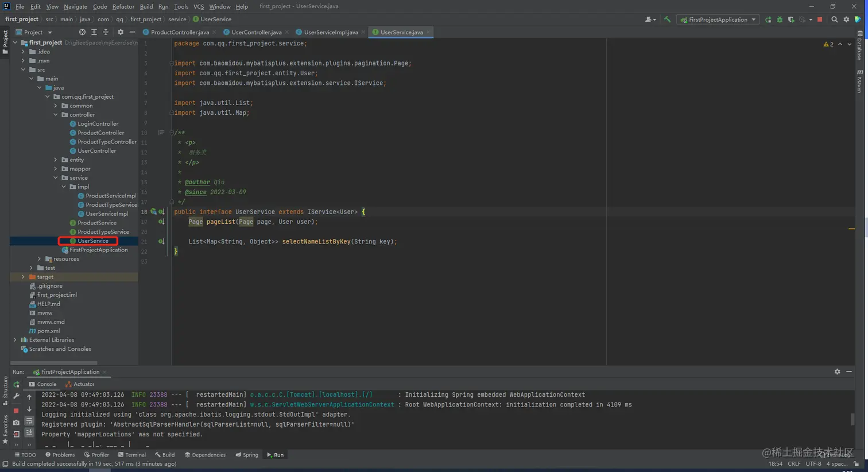
Task: Open the Refactor menu
Action: pyautogui.click(x=123, y=6)
